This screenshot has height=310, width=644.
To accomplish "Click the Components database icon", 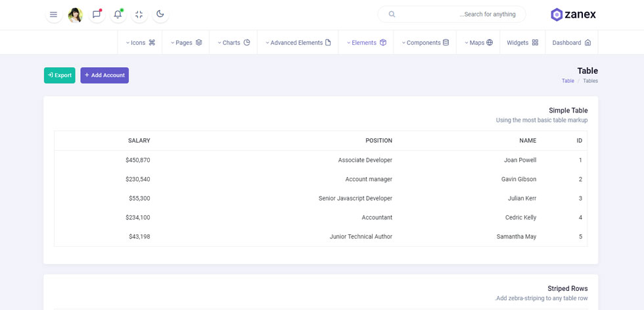I will click(446, 42).
